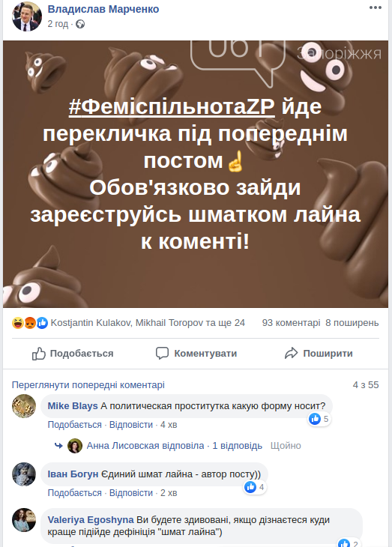Open Владислав Марченко profile picture
Screen dimensions: 392x547
27,16
